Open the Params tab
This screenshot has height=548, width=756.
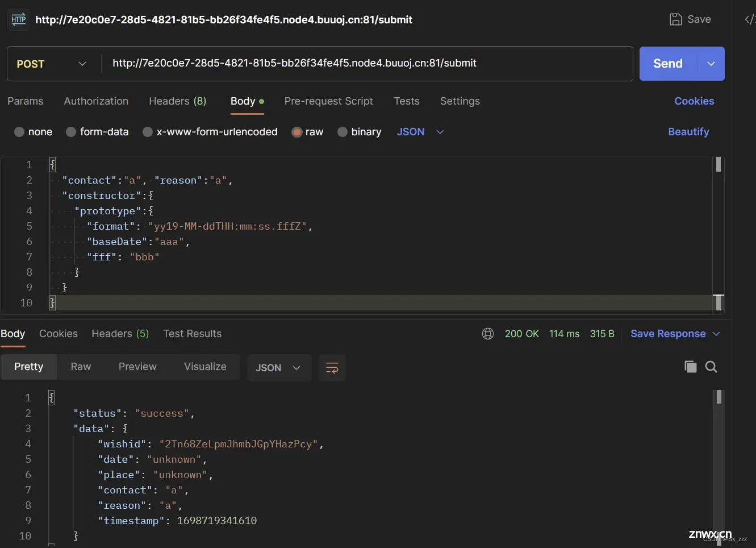pos(25,101)
